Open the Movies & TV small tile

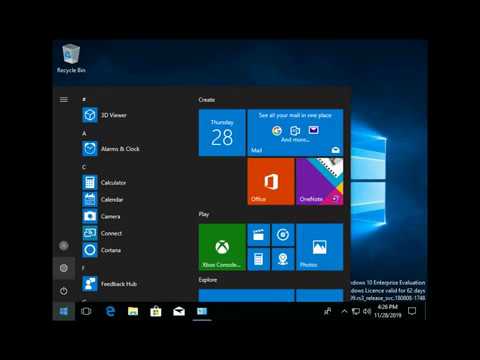click(259, 235)
